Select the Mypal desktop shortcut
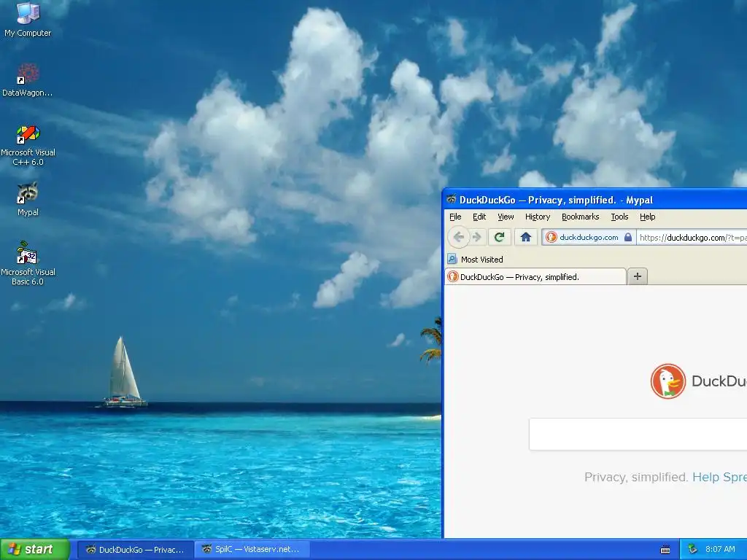 point(28,199)
